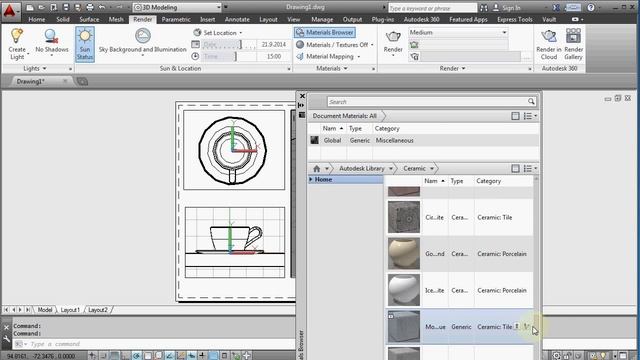This screenshot has width=640, height=360.
Task: Click the new tab icon beside Drawing1
Action: coord(82,82)
